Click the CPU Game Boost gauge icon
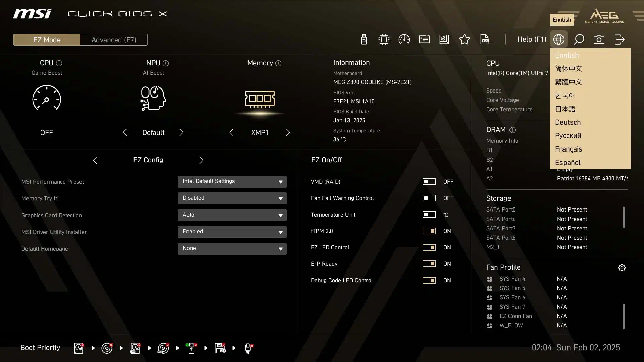This screenshot has height=362, width=644. tap(47, 98)
